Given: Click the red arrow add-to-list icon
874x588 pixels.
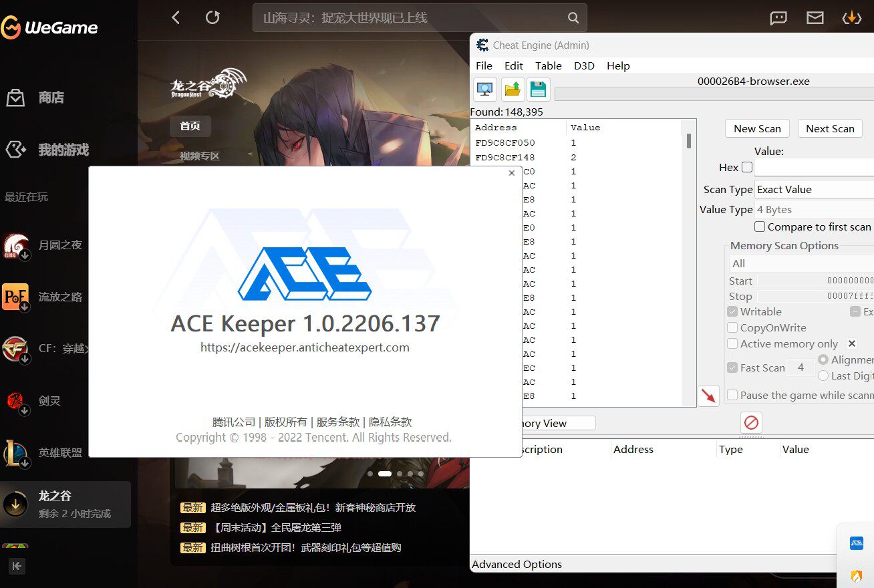Looking at the screenshot, I should (x=708, y=395).
